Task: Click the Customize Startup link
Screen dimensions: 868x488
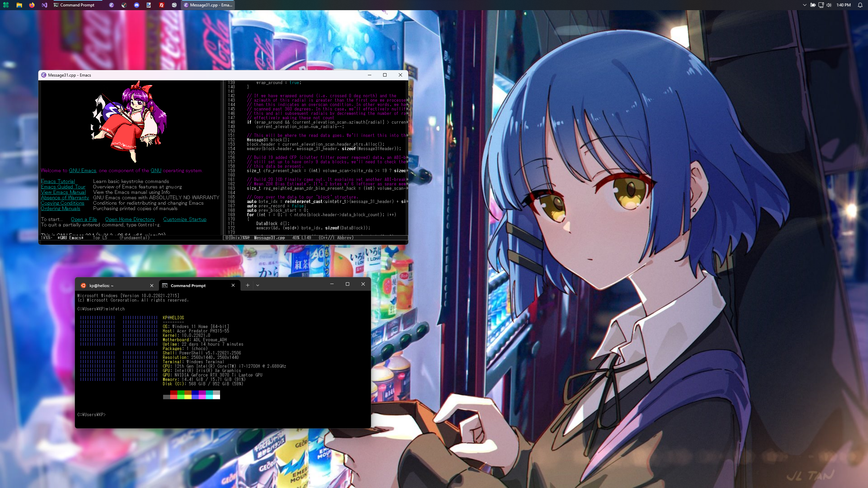Action: [x=185, y=219]
